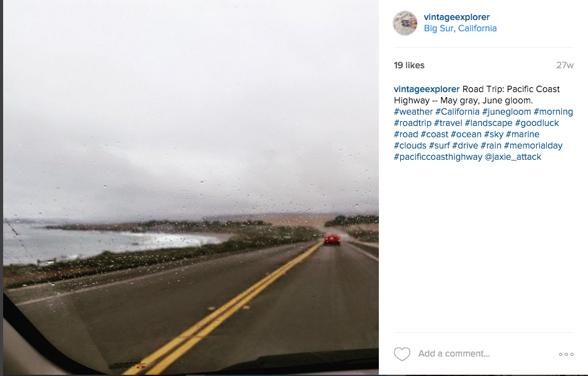The height and width of the screenshot is (376, 588).
Task: Open the #morning hashtag
Action: pos(553,112)
